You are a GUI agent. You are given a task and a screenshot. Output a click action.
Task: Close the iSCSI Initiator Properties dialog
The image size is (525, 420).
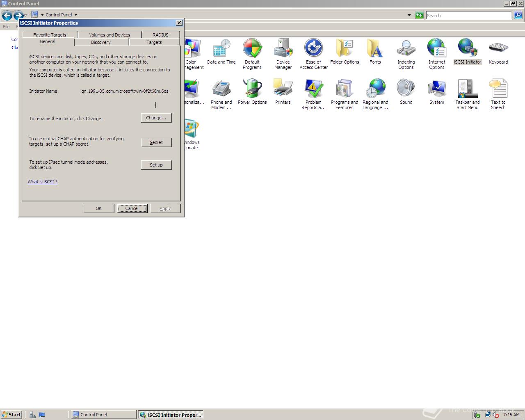pos(179,23)
